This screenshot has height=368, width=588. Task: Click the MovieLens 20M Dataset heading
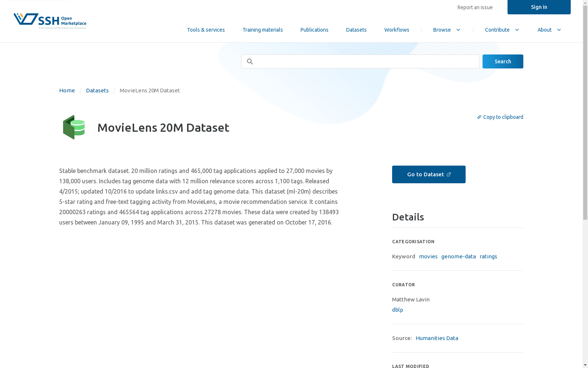pos(163,127)
